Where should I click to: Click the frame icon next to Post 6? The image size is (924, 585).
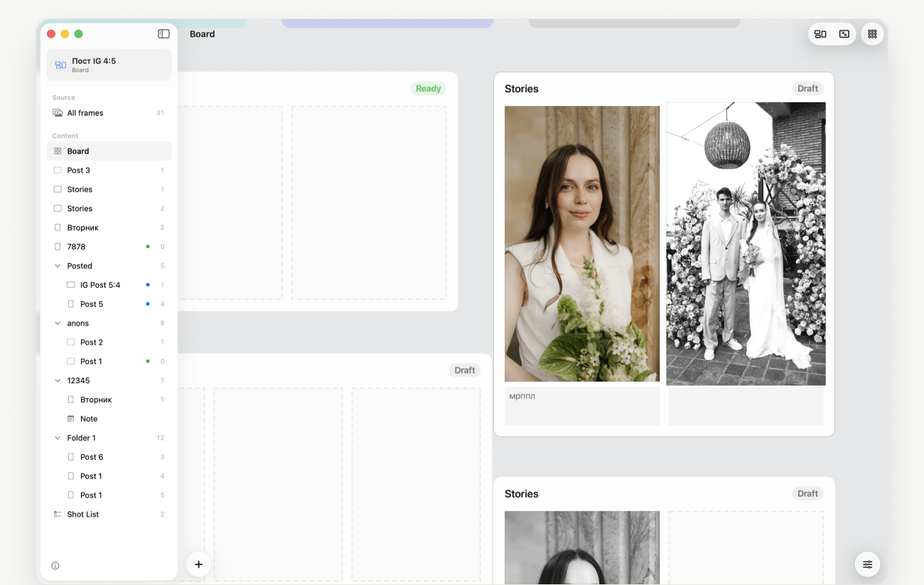click(70, 457)
